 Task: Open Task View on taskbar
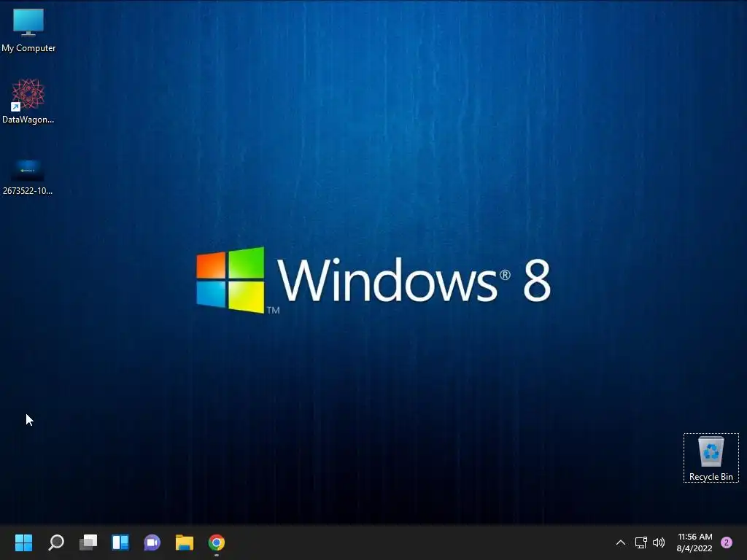[x=88, y=542]
